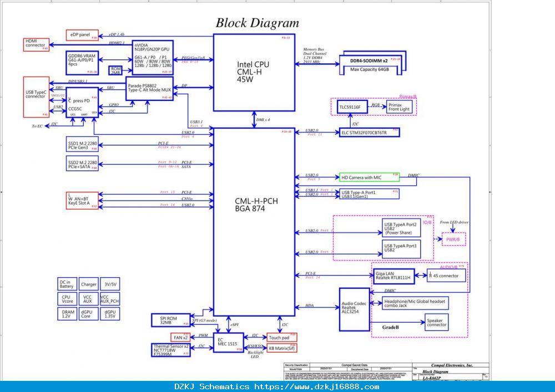Select the EC MEC 1515 block
The height and width of the screenshot is (392, 555).
point(229,343)
